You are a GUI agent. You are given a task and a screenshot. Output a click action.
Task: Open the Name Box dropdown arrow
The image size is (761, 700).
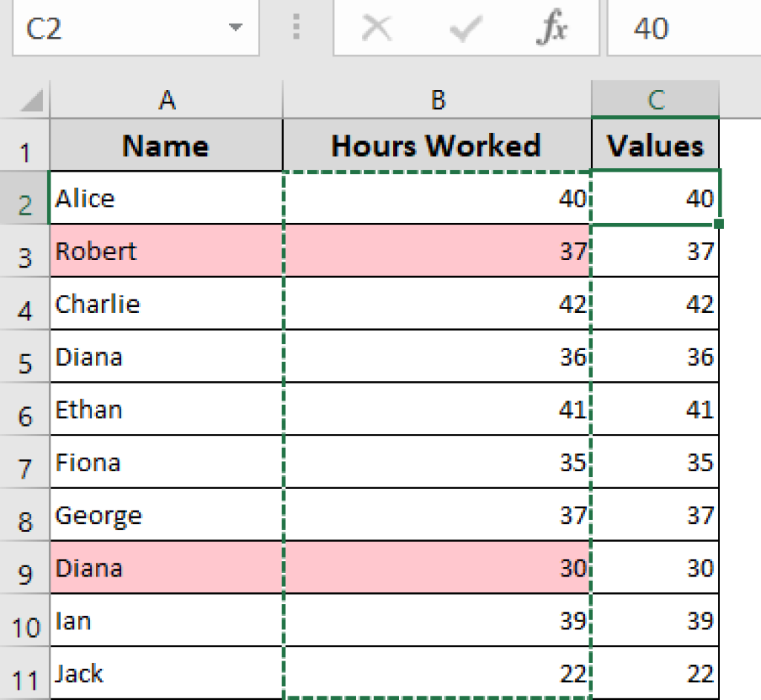tap(236, 28)
